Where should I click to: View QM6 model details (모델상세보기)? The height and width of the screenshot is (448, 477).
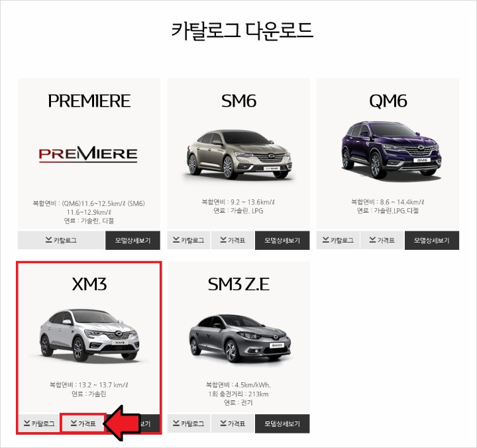(432, 241)
